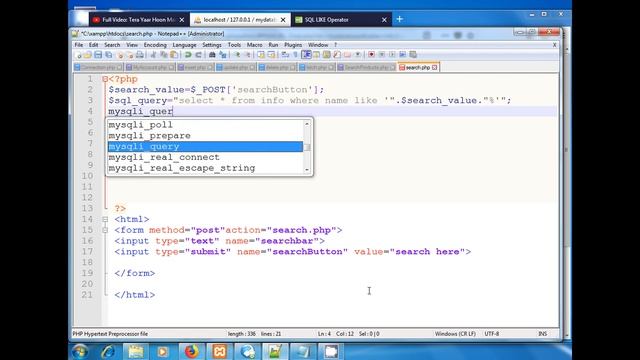Launch Internet Explorer from the taskbar

coord(108,351)
